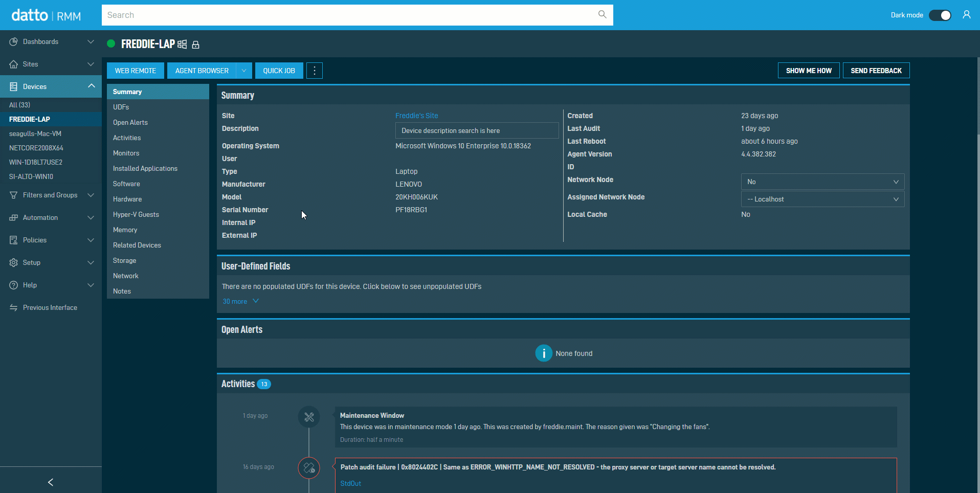This screenshot has width=980, height=493.
Task: Toggle the Dark mode switch
Action: (x=940, y=15)
